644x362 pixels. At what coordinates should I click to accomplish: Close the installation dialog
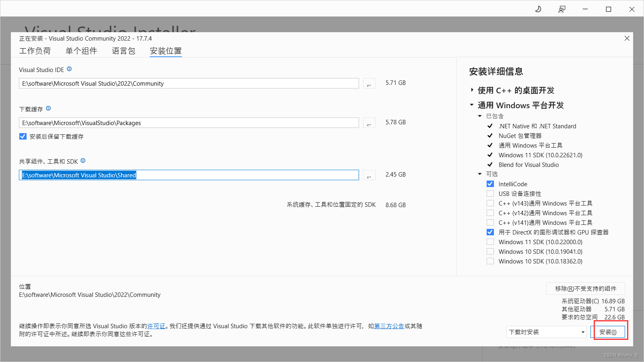(x=627, y=38)
